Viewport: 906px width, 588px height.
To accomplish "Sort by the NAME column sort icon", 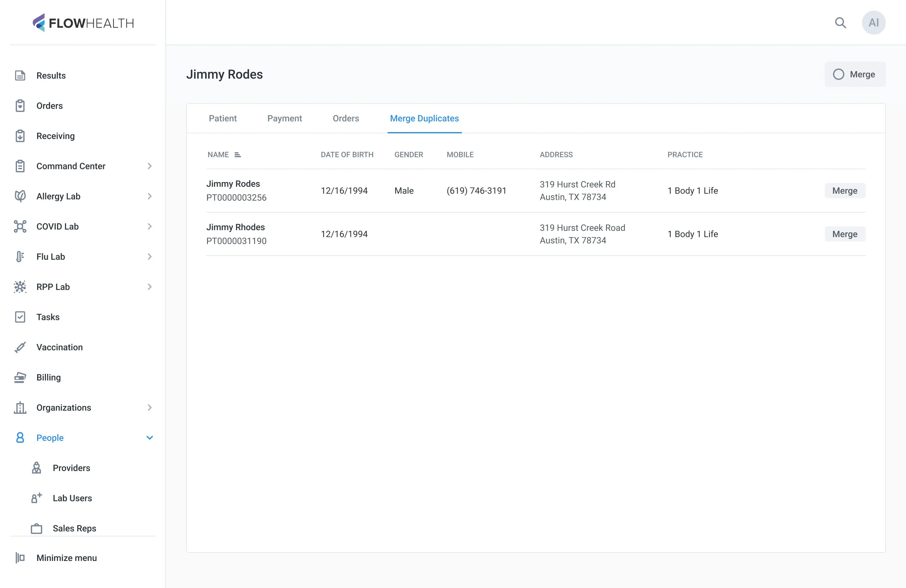I will [238, 154].
